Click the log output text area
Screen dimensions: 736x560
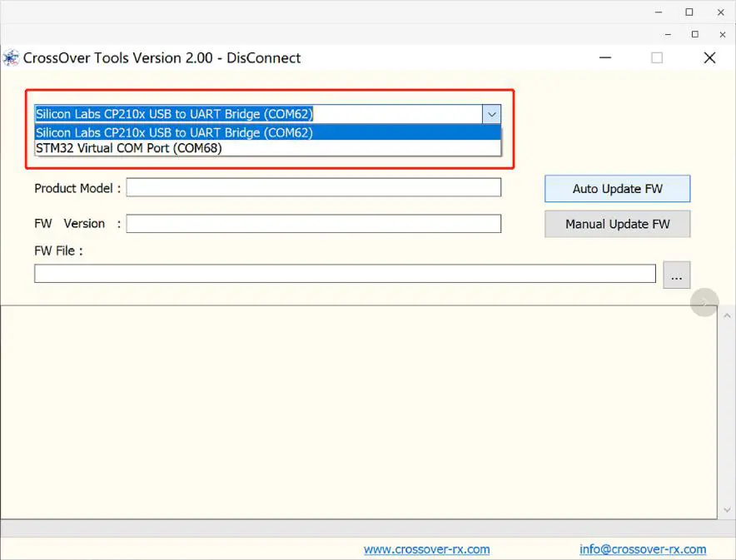point(359,412)
